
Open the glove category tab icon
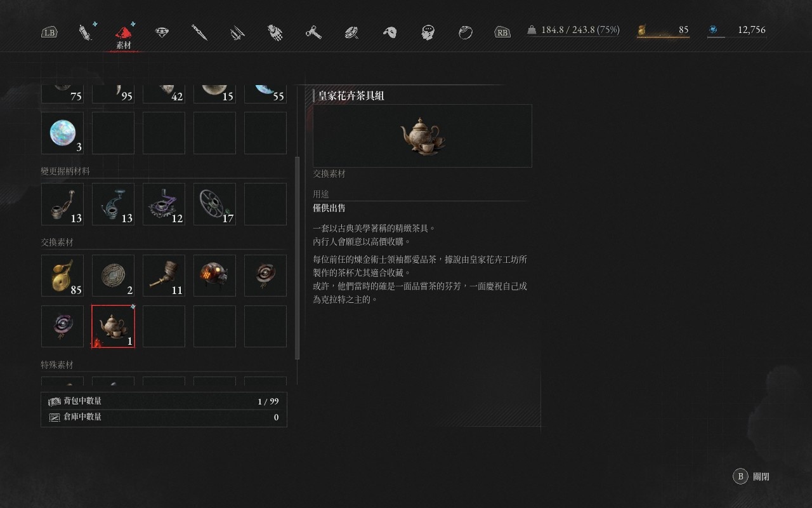275,32
